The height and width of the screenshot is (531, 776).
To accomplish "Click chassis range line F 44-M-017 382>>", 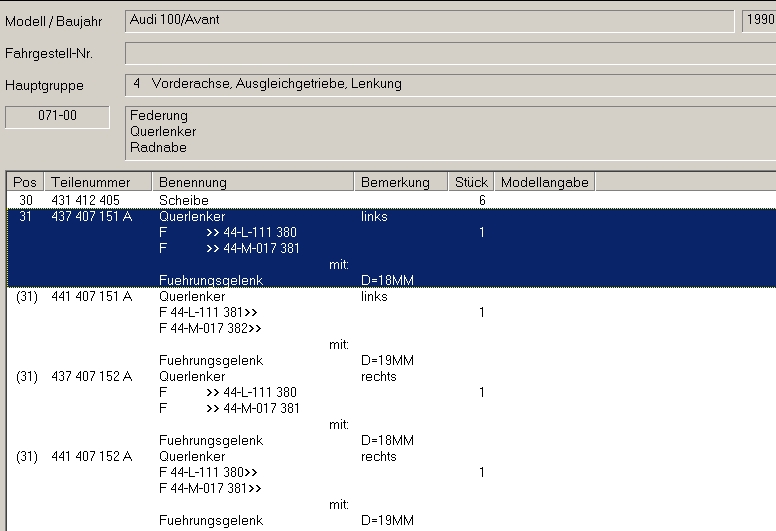I will [210, 329].
